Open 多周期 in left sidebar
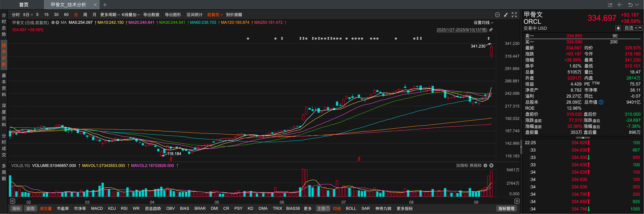Image resolution: width=644 pixels, height=214 pixels. tap(4, 172)
